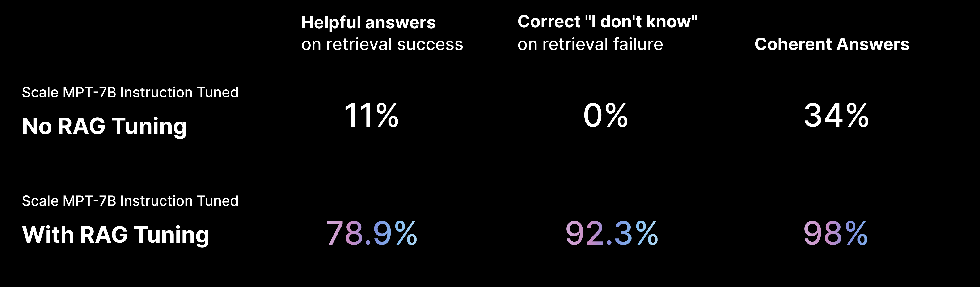Select the 'With RAG Tuning' row label
Image resolution: width=980 pixels, height=287 pixels.
pos(116,235)
